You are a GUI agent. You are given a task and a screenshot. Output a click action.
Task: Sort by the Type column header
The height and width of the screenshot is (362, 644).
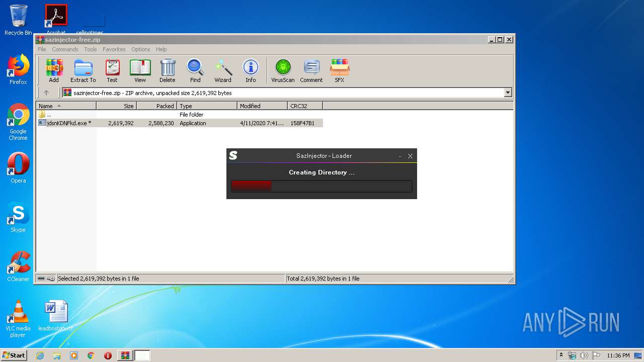(207, 106)
